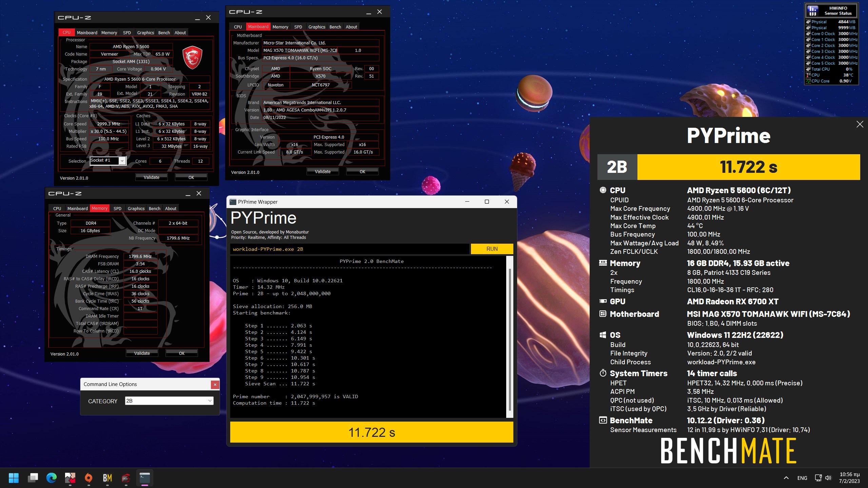Viewport: 868px width, 488px height.
Task: Click the Total CPU row in HWiNFO
Action: 832,69
